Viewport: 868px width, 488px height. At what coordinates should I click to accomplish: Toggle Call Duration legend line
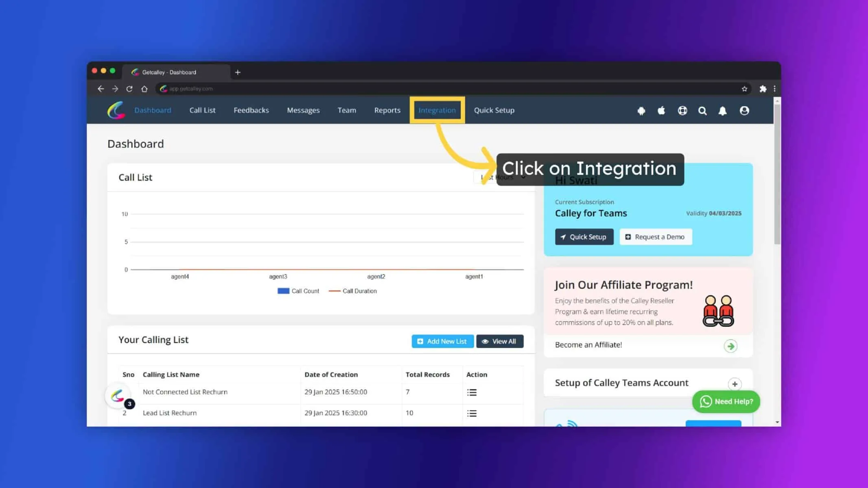pyautogui.click(x=335, y=291)
